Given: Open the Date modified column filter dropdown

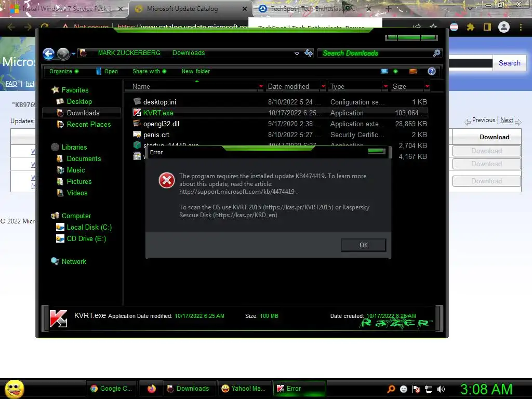Looking at the screenshot, I should pyautogui.click(x=323, y=87).
